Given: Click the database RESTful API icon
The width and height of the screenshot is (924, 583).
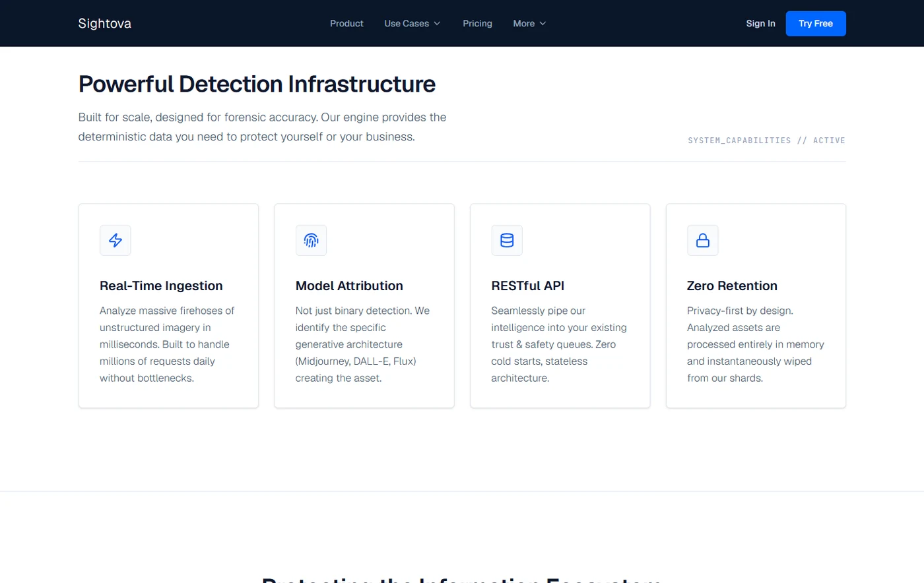Looking at the screenshot, I should click(507, 240).
